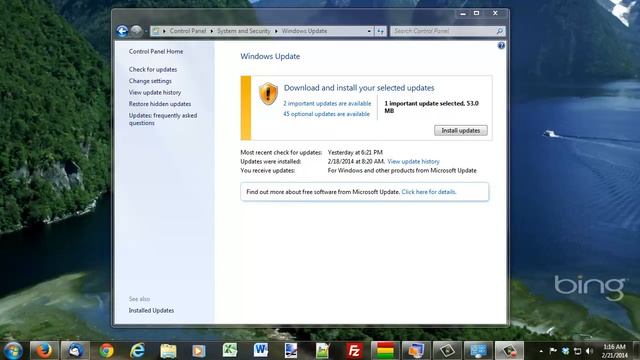Image resolution: width=640 pixels, height=360 pixels.
Task: Launch Google Chrome from the taskbar
Action: 106,351
